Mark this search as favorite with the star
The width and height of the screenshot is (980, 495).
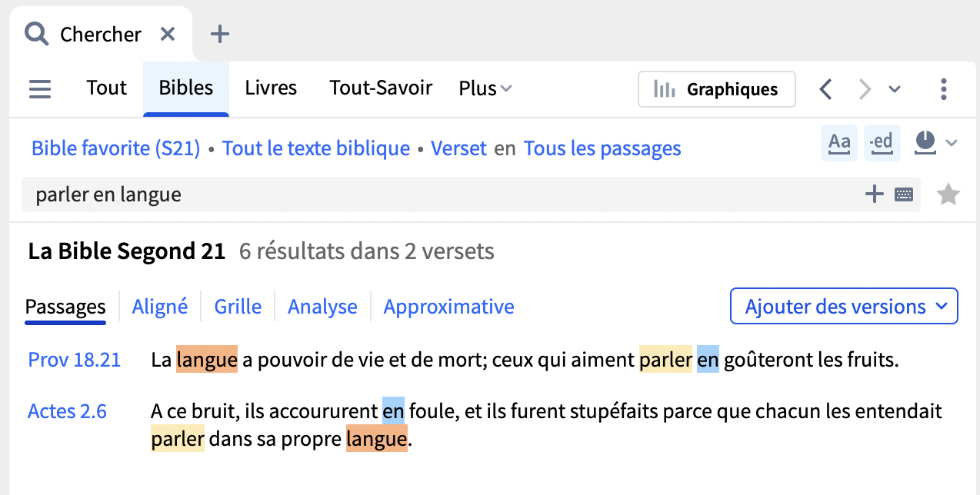948,194
